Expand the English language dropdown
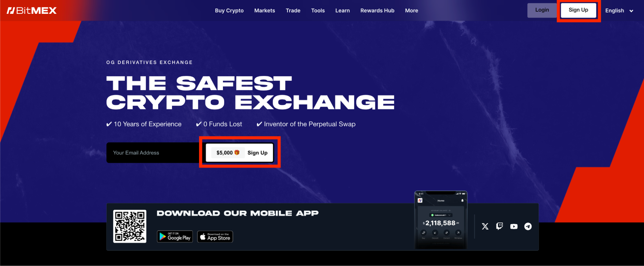 [x=619, y=11]
